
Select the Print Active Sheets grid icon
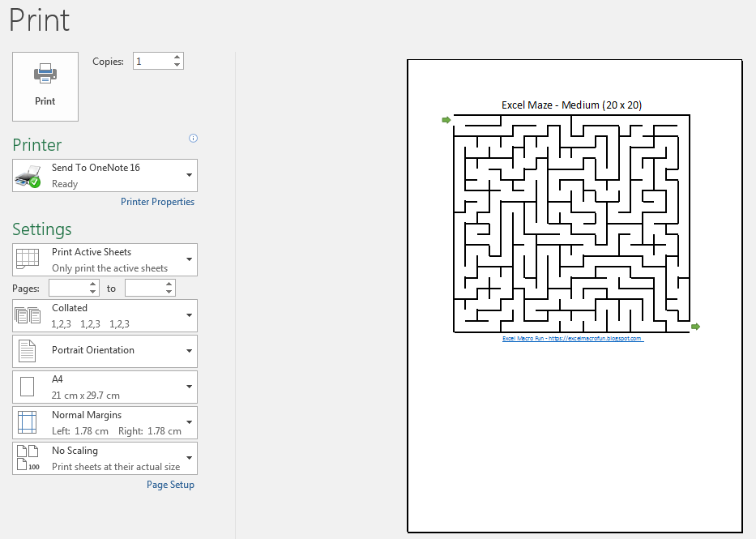26,259
